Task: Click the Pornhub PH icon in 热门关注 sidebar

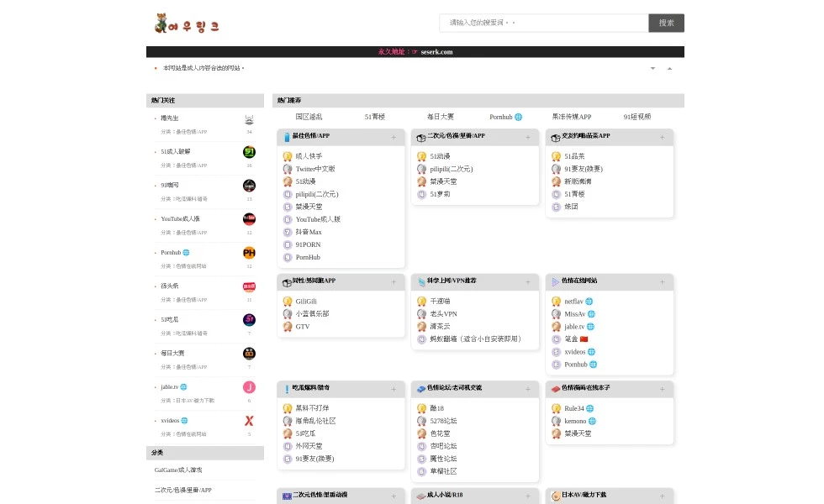Action: tap(249, 253)
